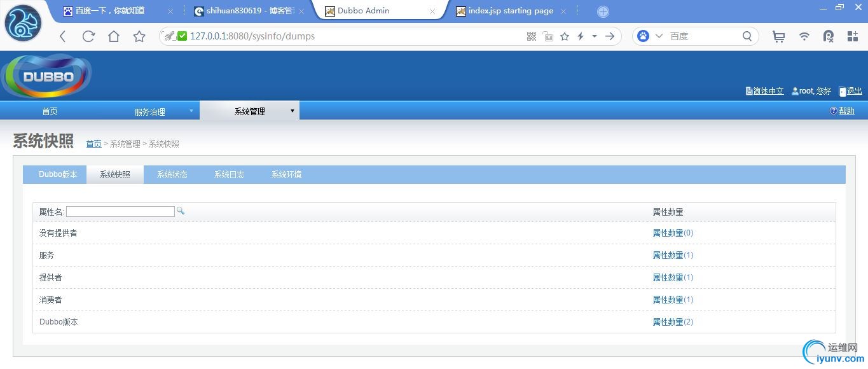Click the 属性数量 column header
Screen dimensions: 868x369
coord(668,212)
